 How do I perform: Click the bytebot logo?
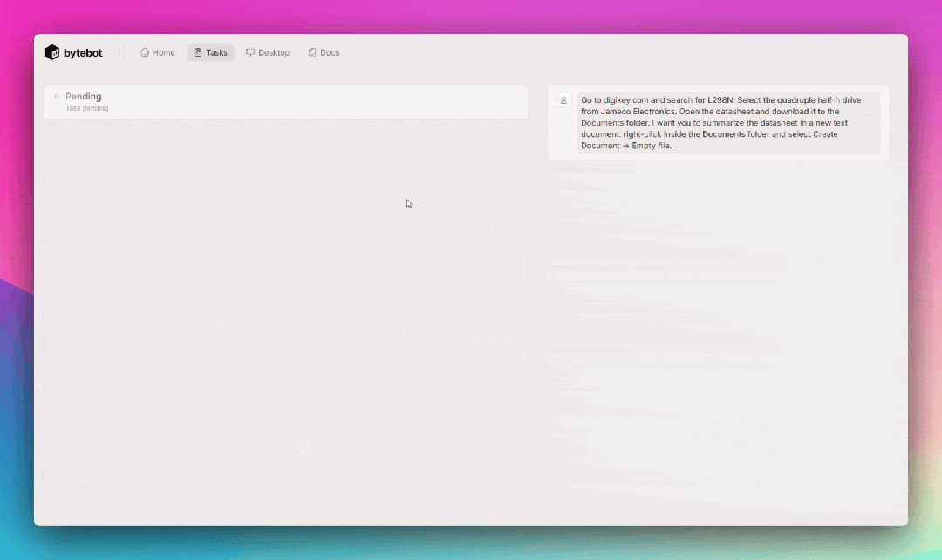tap(74, 53)
